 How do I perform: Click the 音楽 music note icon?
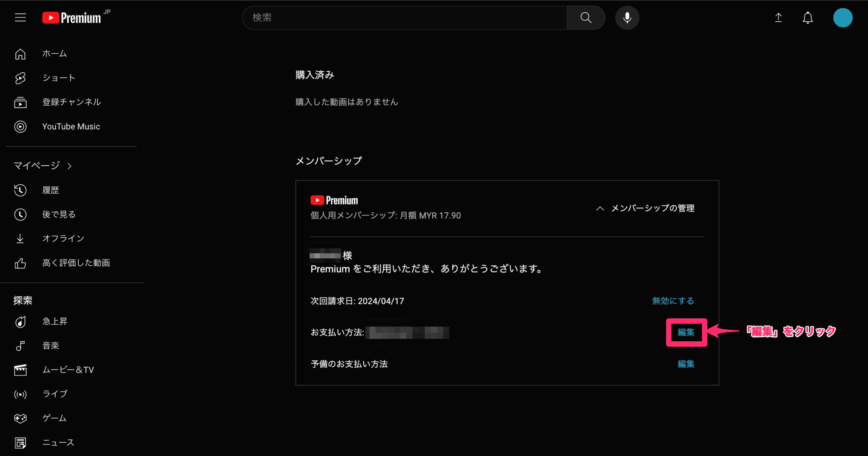point(20,346)
